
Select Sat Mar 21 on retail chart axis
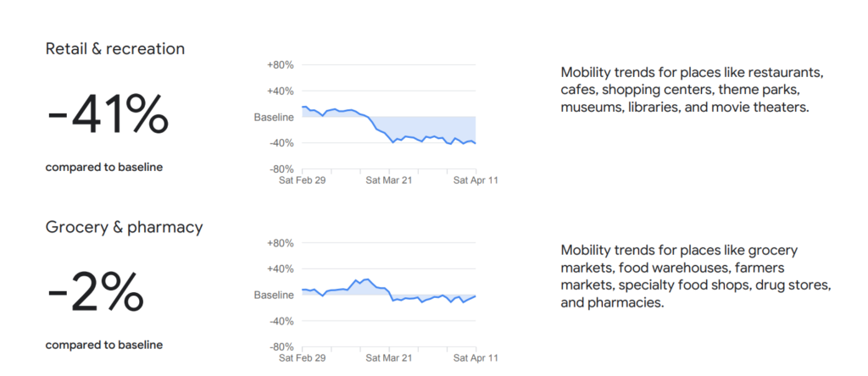point(389,180)
